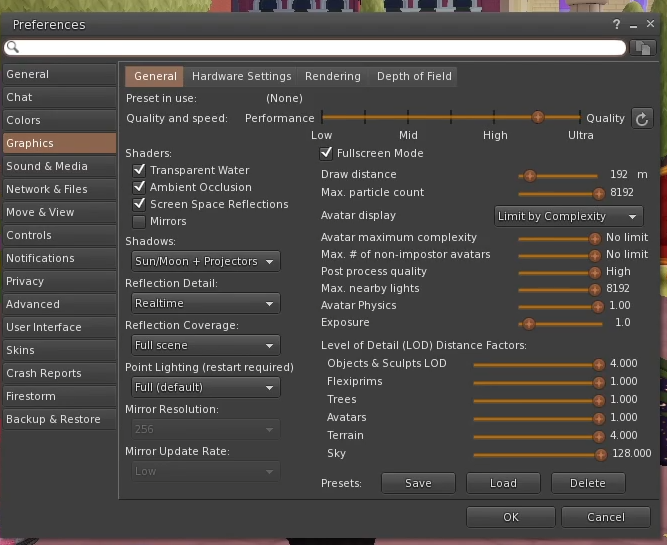Select the Graphics section in the sidebar
The width and height of the screenshot is (667, 545).
[x=59, y=143]
